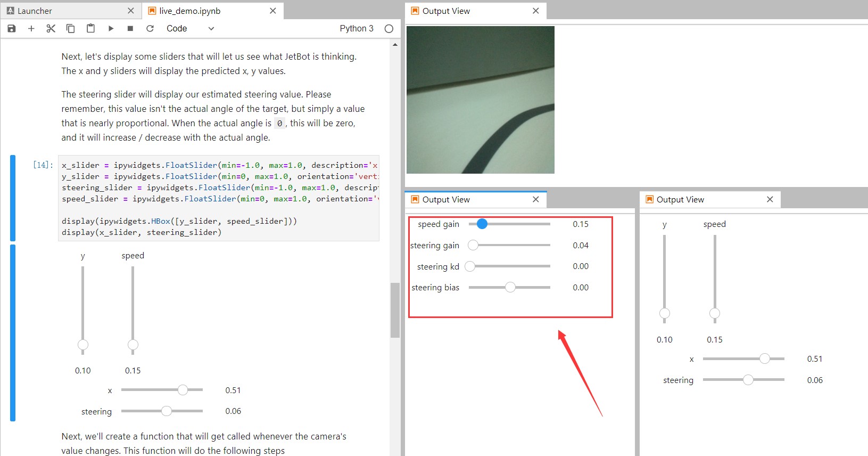Click the camera image preview
The width and height of the screenshot is (868, 456).
(481, 100)
